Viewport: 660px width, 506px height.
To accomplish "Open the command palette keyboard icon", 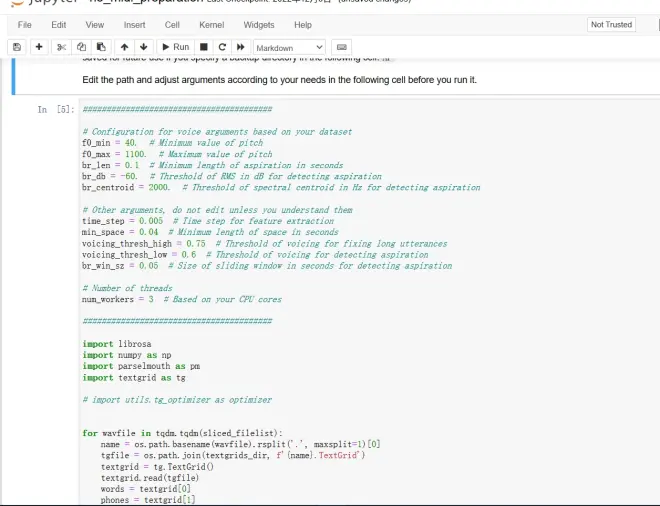I will coord(341,47).
